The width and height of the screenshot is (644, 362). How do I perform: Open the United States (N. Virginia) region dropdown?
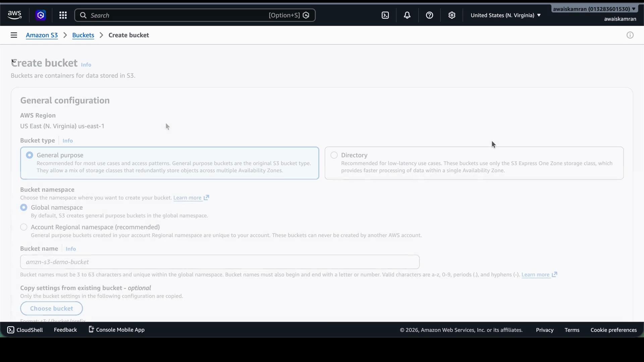(506, 15)
